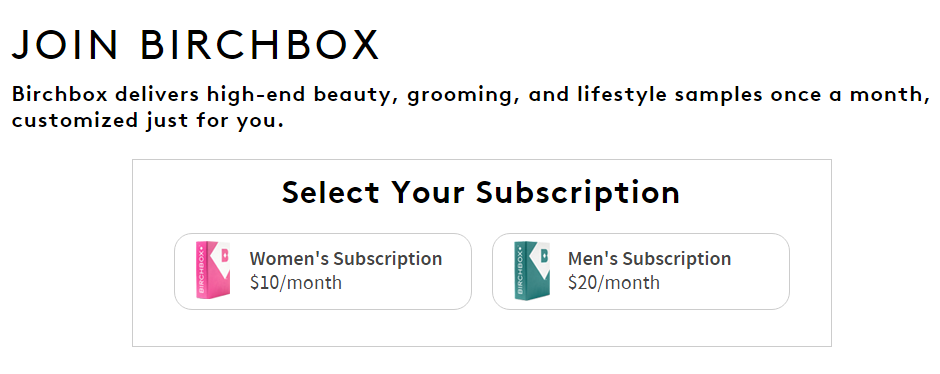The height and width of the screenshot is (374, 940).
Task: Select the Men's Subscription label text
Action: pyautogui.click(x=649, y=259)
